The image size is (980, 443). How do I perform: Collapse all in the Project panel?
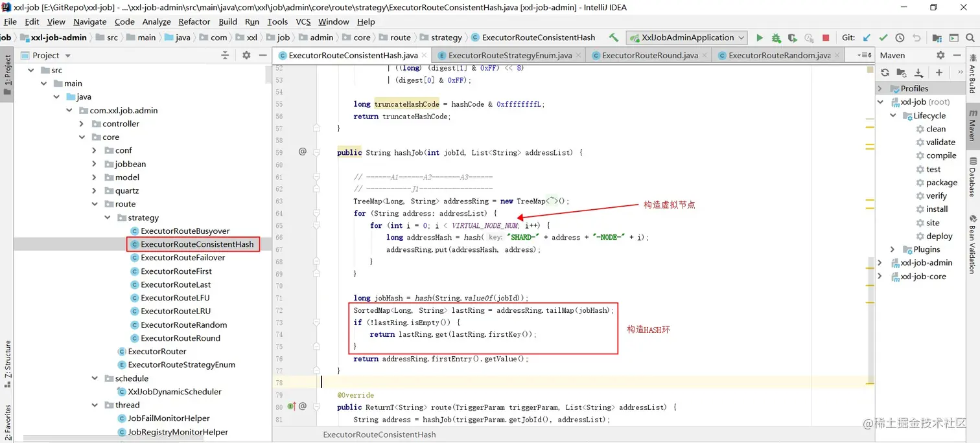coord(225,55)
